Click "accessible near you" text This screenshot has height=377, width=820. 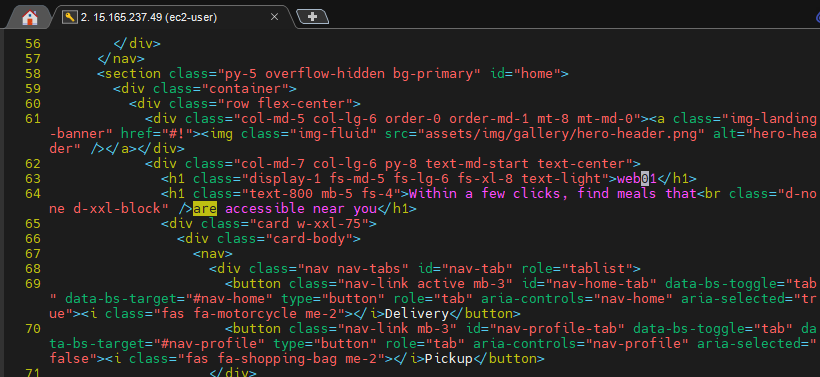pyautogui.click(x=301, y=209)
